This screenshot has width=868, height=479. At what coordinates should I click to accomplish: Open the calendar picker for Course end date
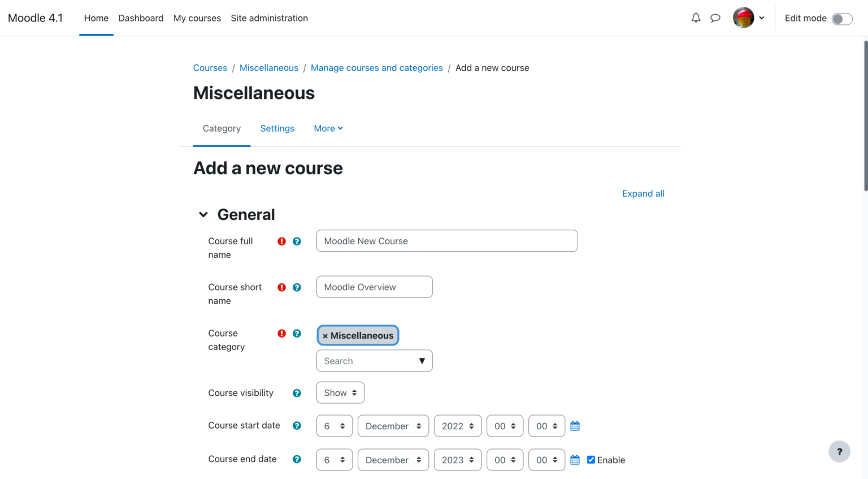[575, 460]
